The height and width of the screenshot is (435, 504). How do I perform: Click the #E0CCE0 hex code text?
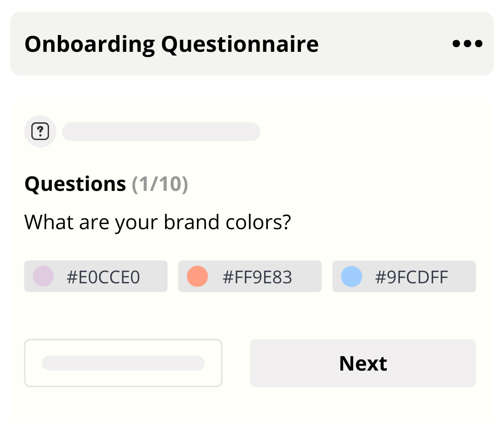click(x=103, y=277)
